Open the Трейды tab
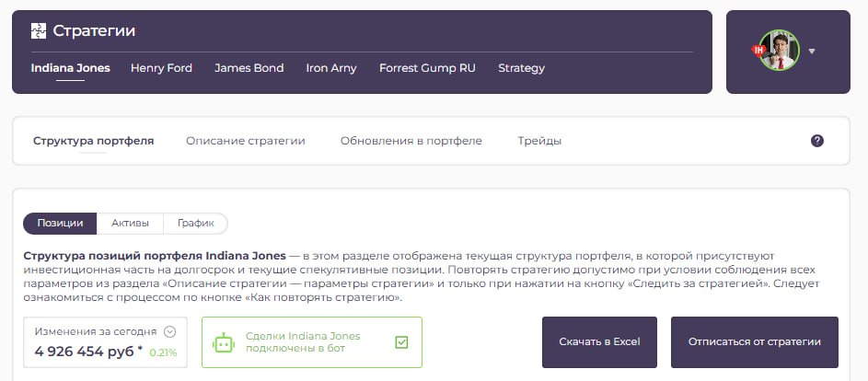 539,141
